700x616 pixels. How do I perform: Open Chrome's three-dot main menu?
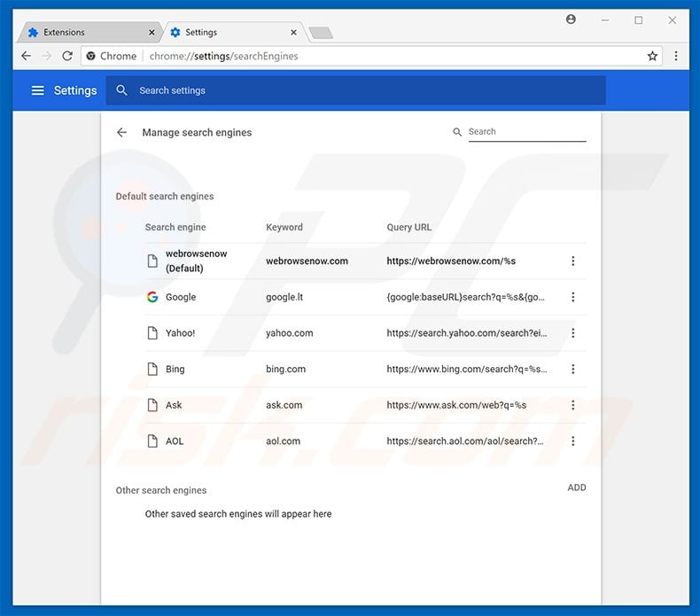[x=676, y=56]
